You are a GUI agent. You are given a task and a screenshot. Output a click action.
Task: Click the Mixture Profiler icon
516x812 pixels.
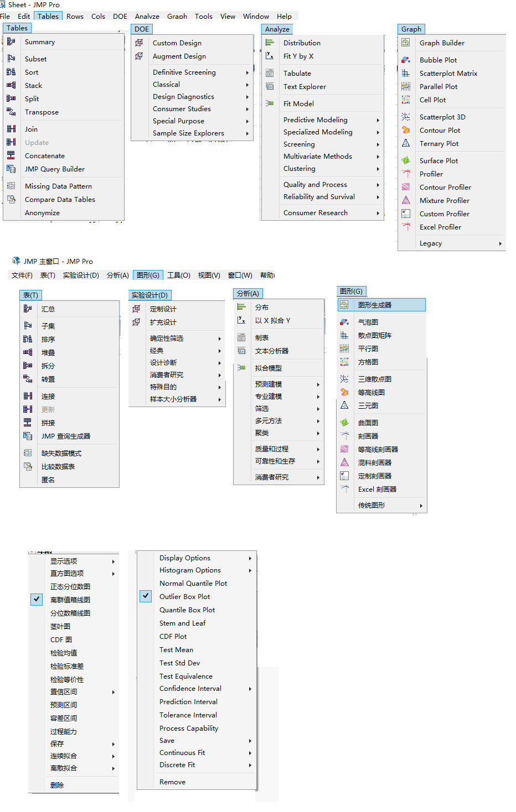click(x=406, y=200)
